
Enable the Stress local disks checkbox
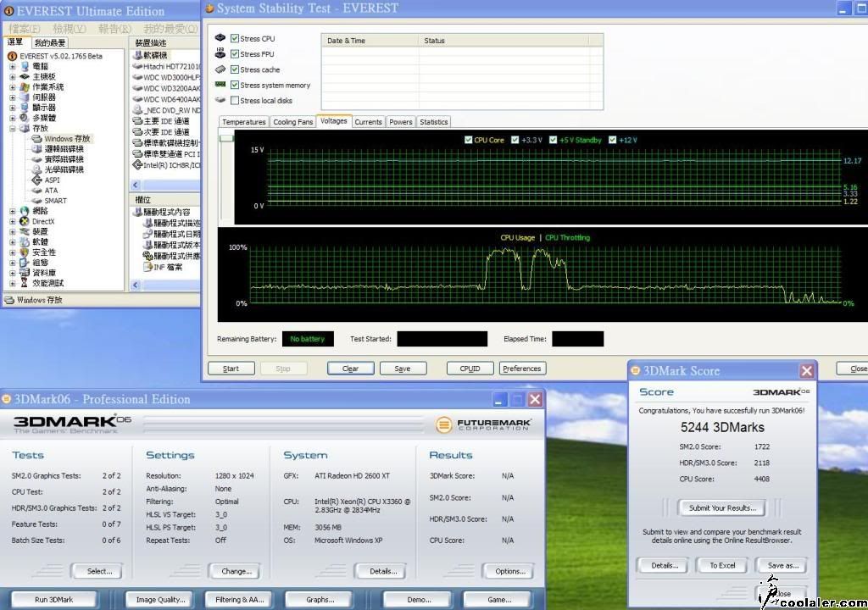235,101
